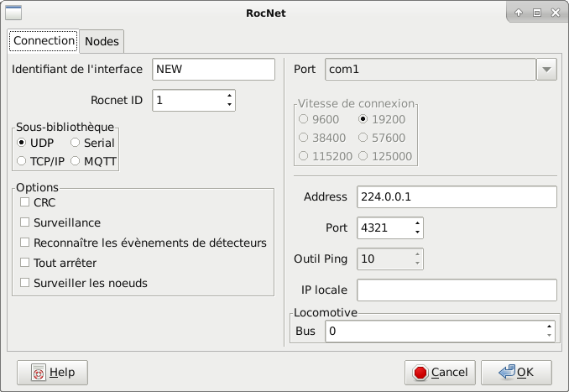The height and width of the screenshot is (392, 569).
Task: Check the Tout arrêter option
Action: (25, 263)
